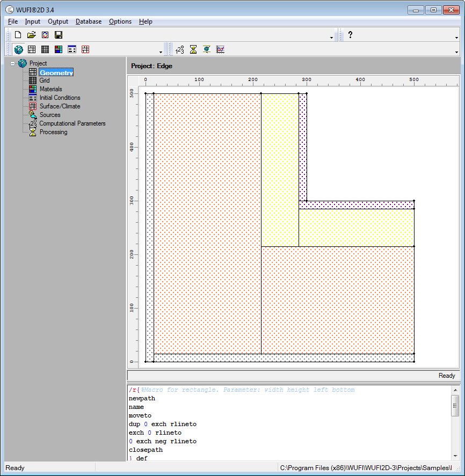Click the reload project toolbar icon
Screen dimensions: 465x476
click(x=45, y=35)
